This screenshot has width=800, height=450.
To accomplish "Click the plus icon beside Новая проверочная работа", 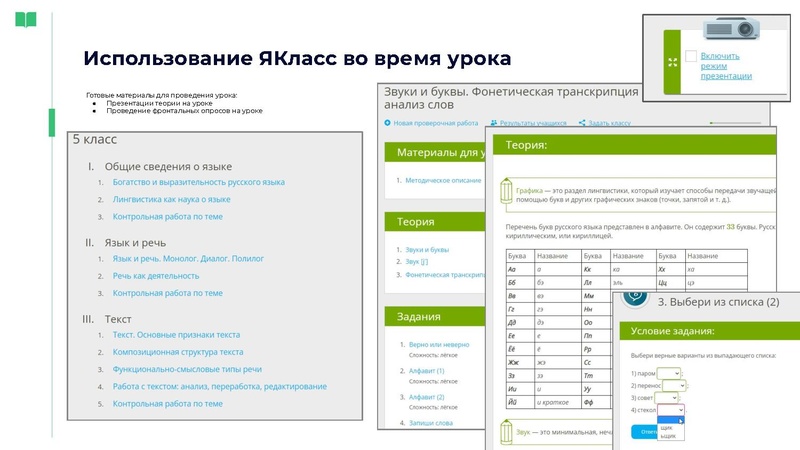I will tap(387, 123).
